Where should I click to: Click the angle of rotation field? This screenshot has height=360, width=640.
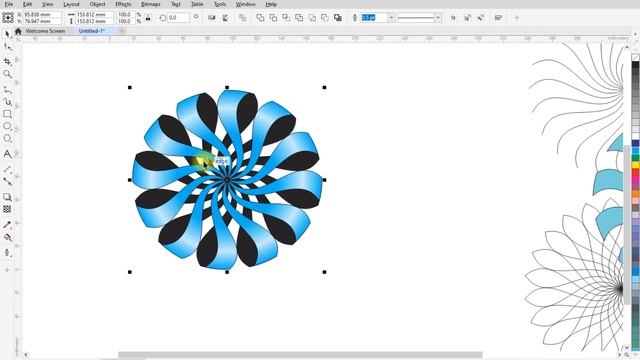coord(178,18)
